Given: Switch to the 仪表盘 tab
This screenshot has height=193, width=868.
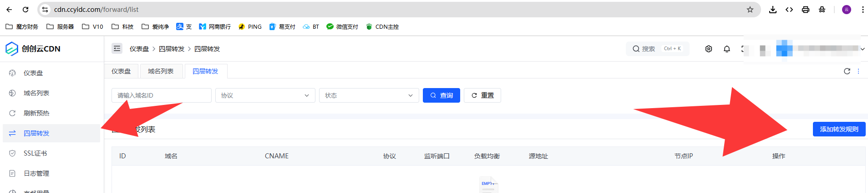Looking at the screenshot, I should pyautogui.click(x=121, y=71).
